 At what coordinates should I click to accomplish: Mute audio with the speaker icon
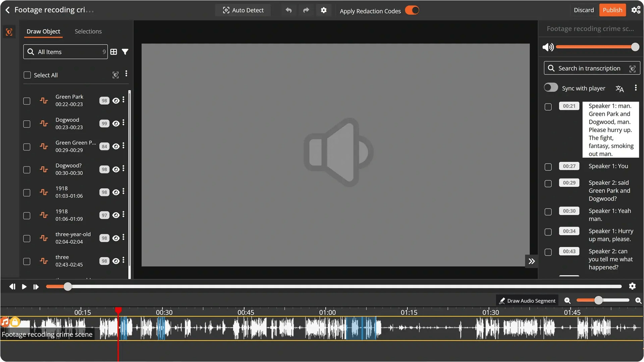tap(548, 47)
